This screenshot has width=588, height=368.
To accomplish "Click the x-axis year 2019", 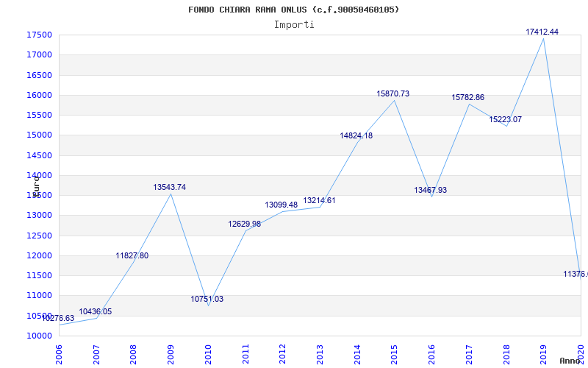I will pyautogui.click(x=544, y=355).
